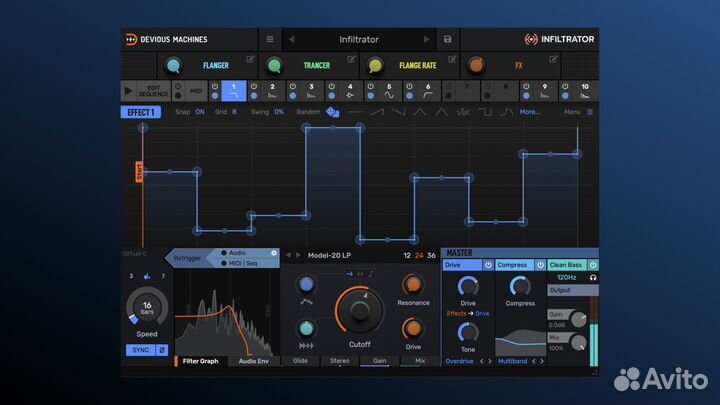The image size is (720, 405).
Task: Edit the FLANGE RATE macro pencil icon
Action: click(452, 59)
